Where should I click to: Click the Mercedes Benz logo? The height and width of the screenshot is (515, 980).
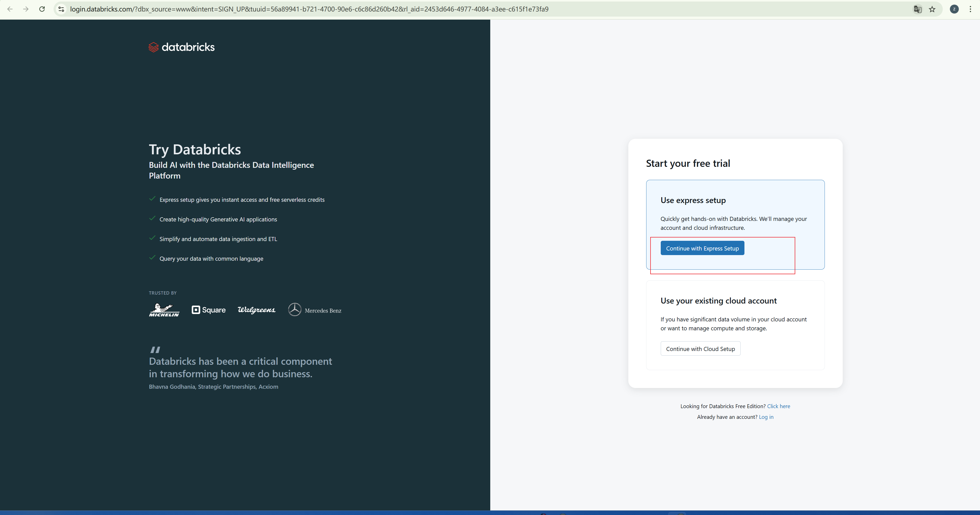pos(315,310)
